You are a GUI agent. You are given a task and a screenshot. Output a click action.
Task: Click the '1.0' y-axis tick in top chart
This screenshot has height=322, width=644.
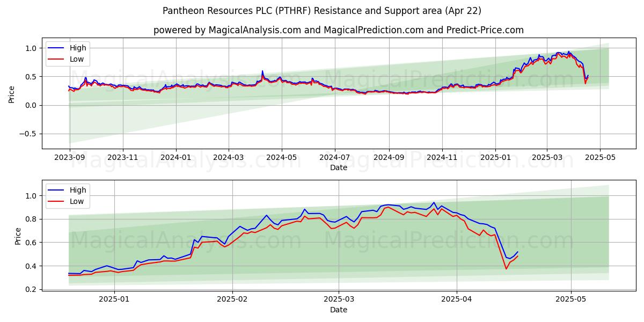click(x=32, y=48)
